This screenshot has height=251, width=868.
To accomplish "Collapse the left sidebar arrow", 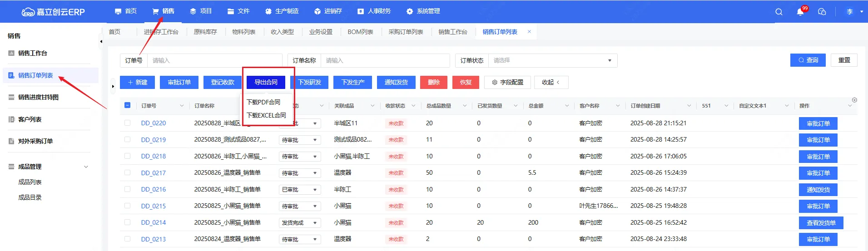I will [101, 41].
